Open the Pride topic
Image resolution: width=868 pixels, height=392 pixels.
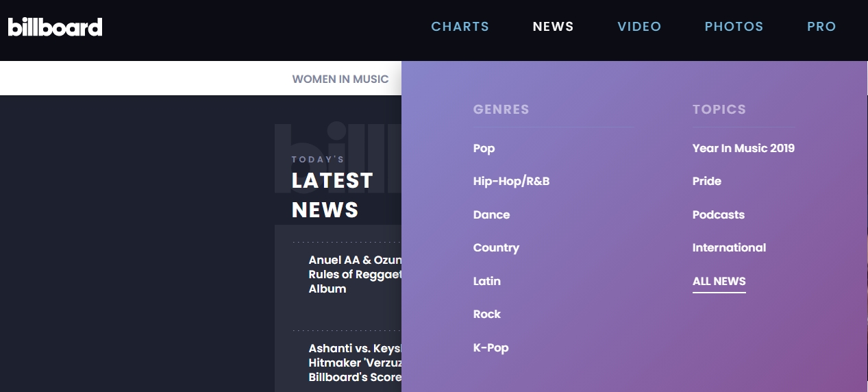click(x=706, y=182)
